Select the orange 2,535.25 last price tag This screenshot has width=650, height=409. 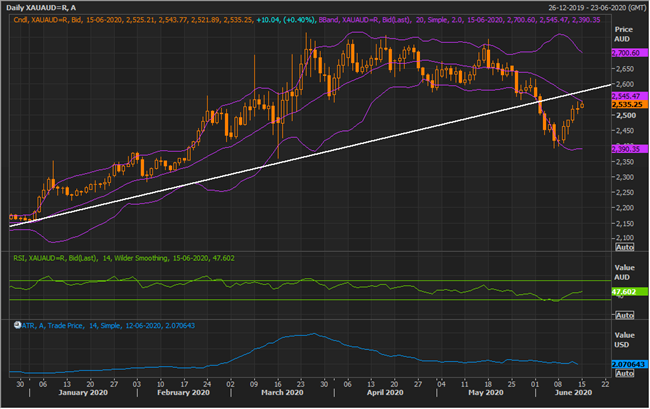(629, 104)
